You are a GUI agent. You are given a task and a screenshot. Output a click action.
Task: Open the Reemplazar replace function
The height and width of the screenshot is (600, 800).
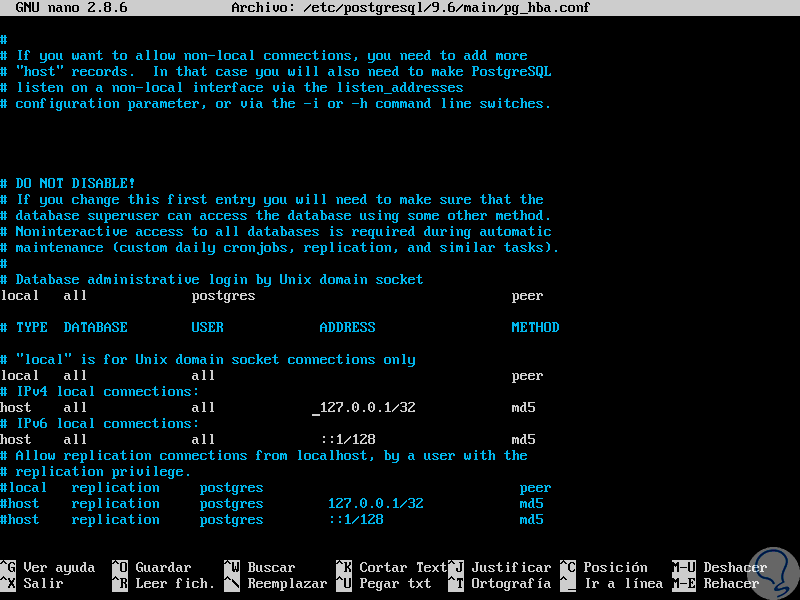(290, 583)
